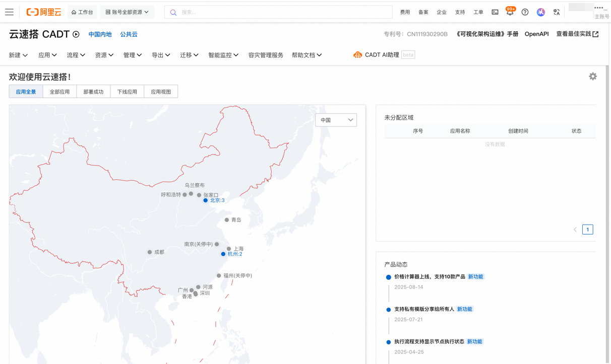Image resolution: width=611 pixels, height=364 pixels.
Task: Click the 成都 region dot on map
Action: (x=150, y=252)
